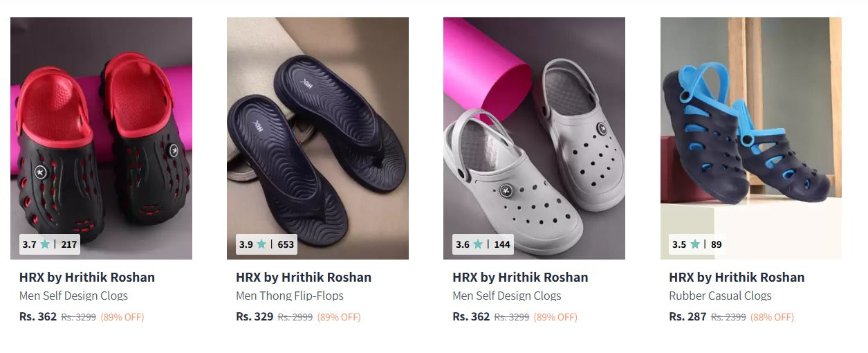Click the 144 ratings count badge
The height and width of the screenshot is (353, 868).
(502, 244)
